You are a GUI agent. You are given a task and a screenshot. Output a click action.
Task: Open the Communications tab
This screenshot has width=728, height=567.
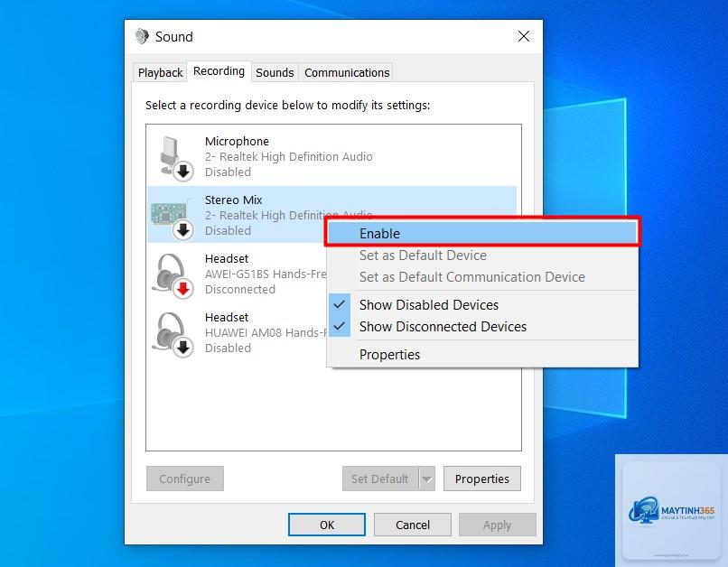point(347,73)
